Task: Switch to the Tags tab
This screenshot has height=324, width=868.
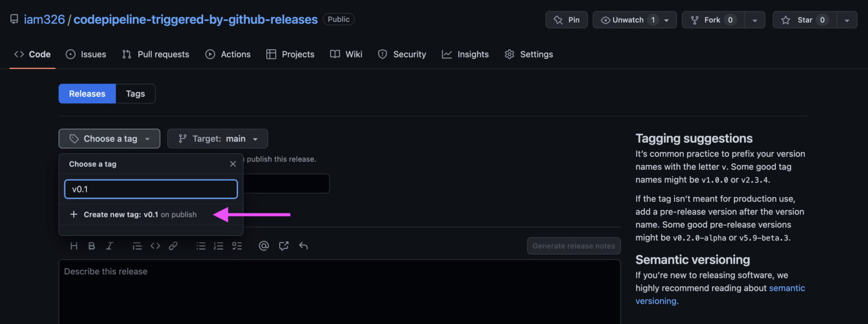Action: point(135,94)
